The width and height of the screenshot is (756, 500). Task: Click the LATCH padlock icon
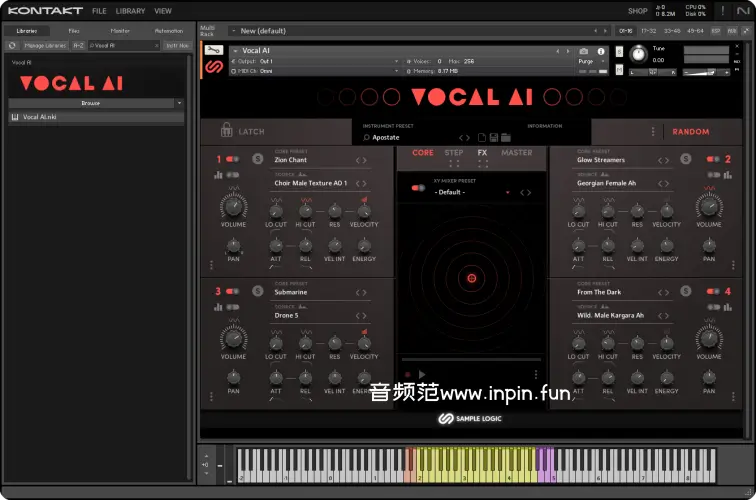[227, 131]
